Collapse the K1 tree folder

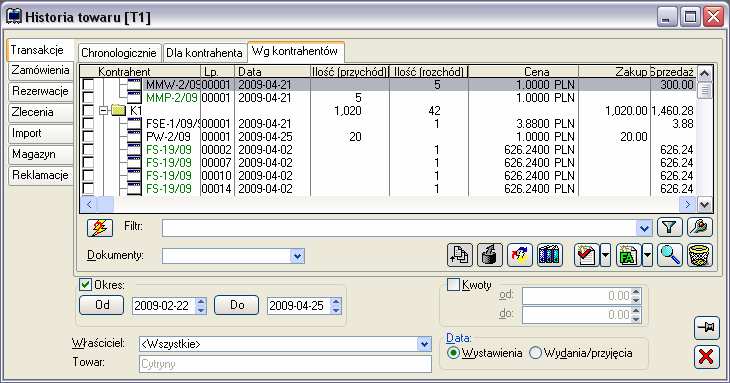pos(103,111)
